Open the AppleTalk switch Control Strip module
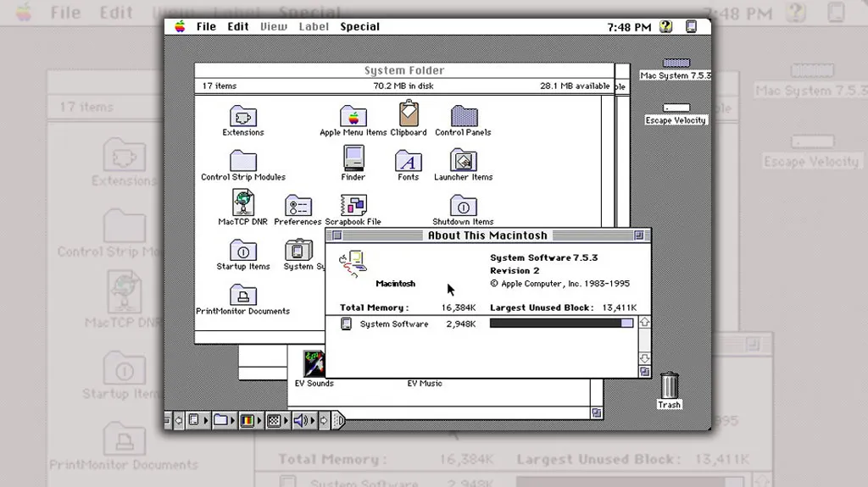This screenshot has height=487, width=868. pos(198,421)
